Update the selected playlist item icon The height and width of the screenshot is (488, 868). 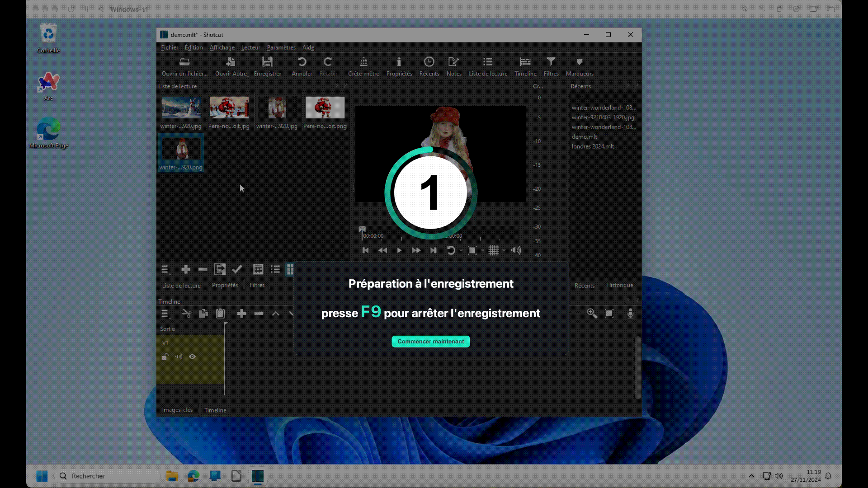(220, 270)
